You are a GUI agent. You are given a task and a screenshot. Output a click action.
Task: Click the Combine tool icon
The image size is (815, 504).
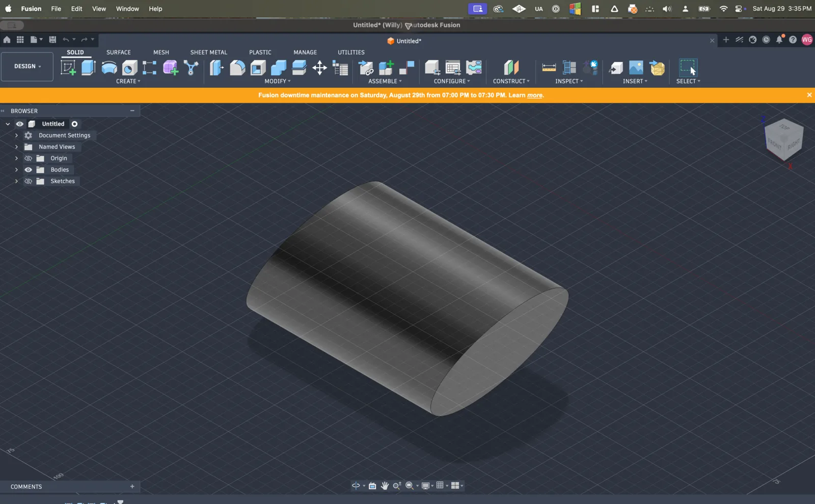(x=279, y=67)
